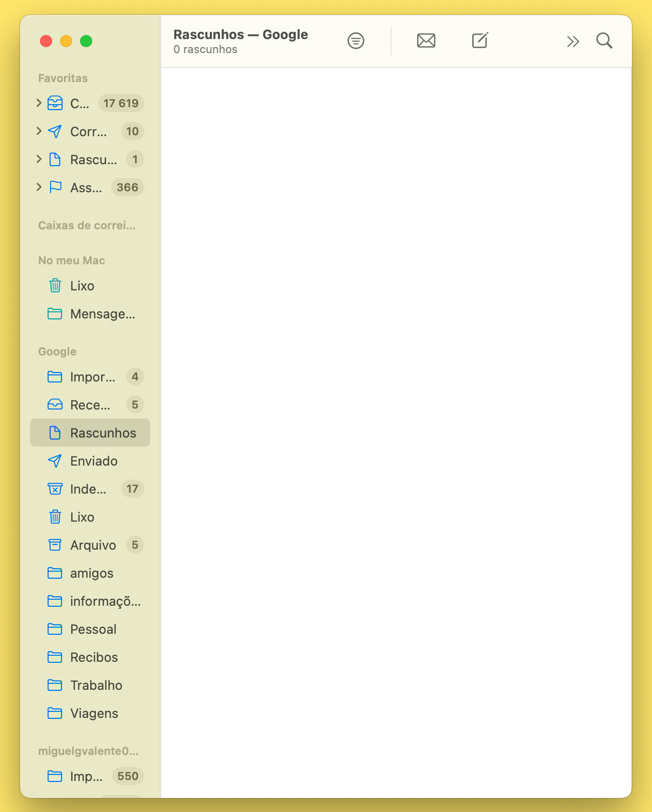Select the inbox tray icon in Favoritas
The height and width of the screenshot is (812, 652).
pyautogui.click(x=55, y=103)
